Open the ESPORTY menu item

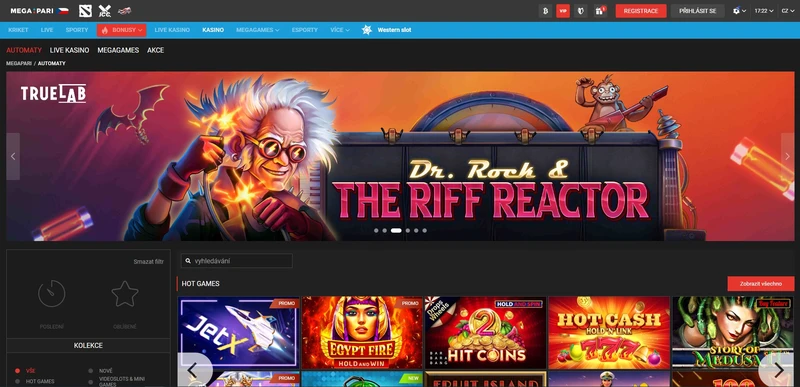[305, 30]
